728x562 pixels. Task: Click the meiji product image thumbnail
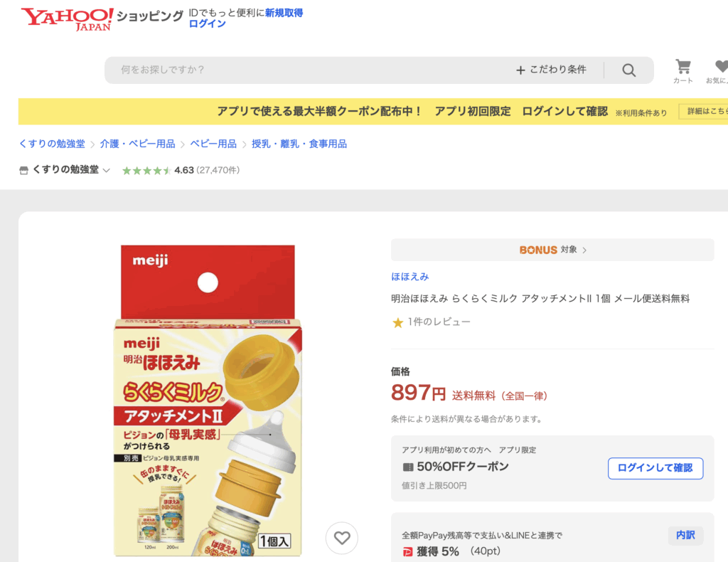pyautogui.click(x=208, y=400)
